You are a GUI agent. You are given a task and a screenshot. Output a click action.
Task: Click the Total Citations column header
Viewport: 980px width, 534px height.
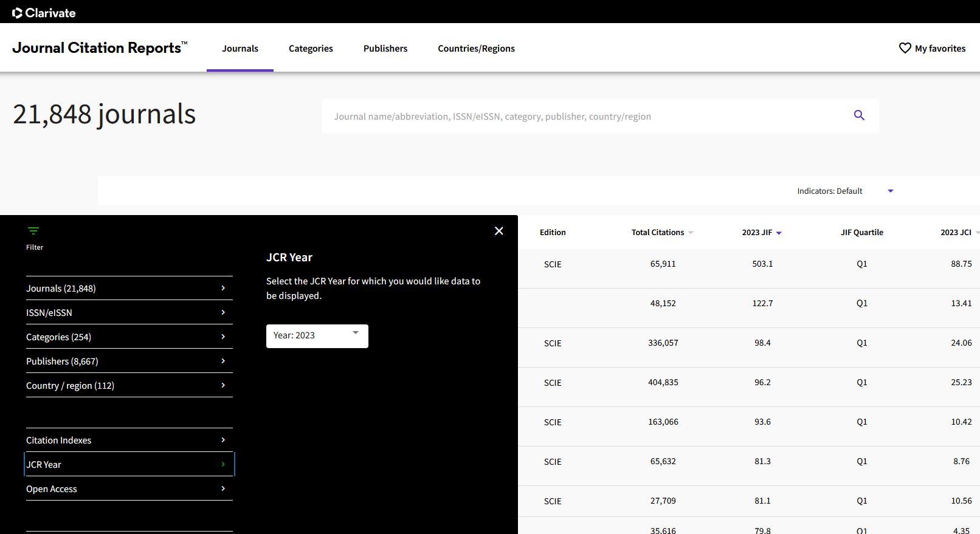click(657, 232)
